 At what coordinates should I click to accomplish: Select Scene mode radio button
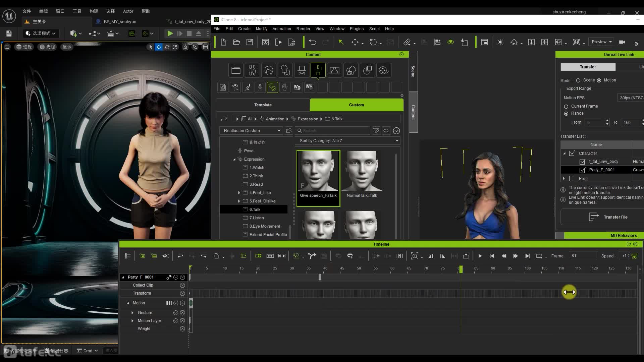(x=578, y=80)
